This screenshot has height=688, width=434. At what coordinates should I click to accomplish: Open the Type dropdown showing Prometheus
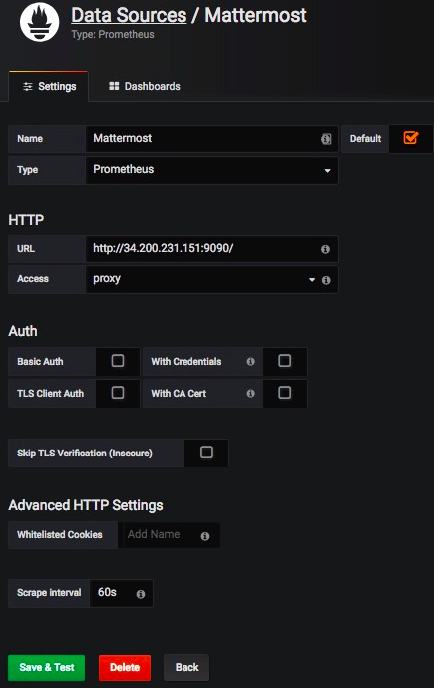(x=212, y=170)
